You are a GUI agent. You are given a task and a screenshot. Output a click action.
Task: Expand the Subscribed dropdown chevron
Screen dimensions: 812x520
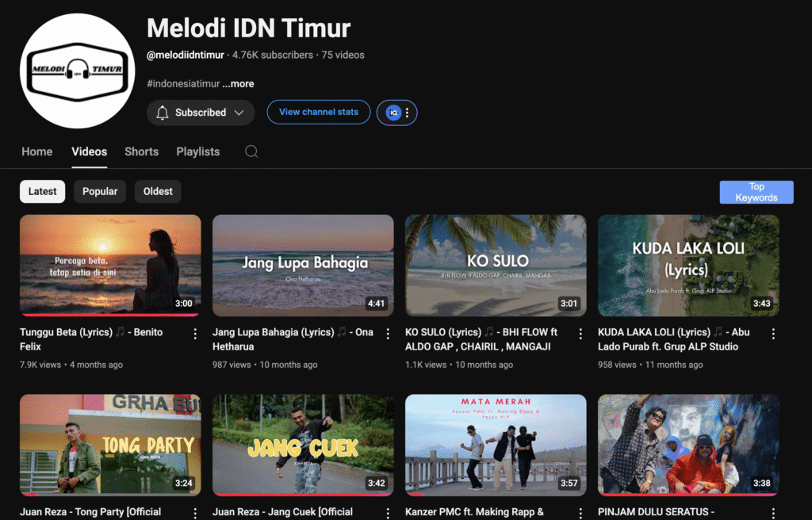[x=239, y=113]
